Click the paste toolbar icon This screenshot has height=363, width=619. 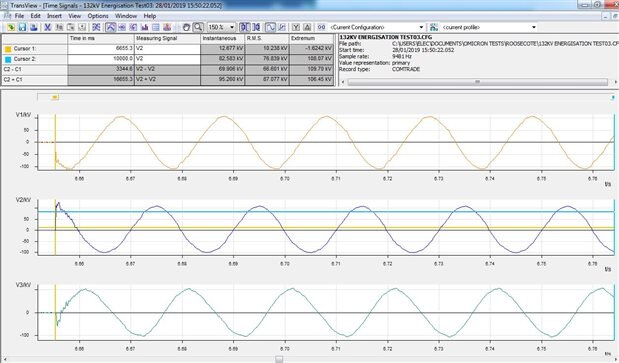(71, 27)
